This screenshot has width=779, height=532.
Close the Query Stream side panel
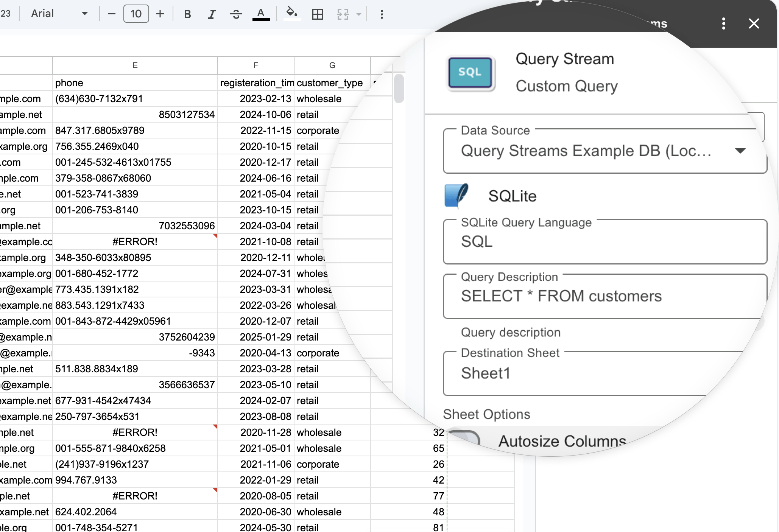click(754, 24)
